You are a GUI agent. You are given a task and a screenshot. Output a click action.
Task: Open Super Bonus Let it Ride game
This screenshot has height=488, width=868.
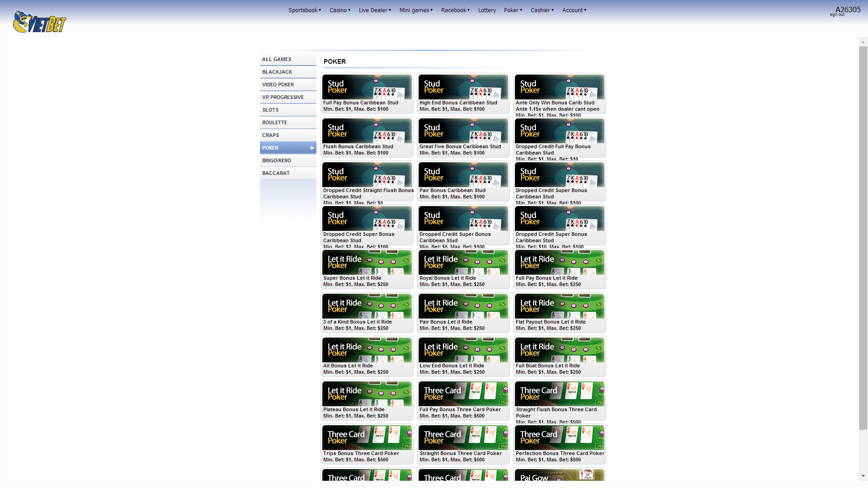click(x=367, y=263)
